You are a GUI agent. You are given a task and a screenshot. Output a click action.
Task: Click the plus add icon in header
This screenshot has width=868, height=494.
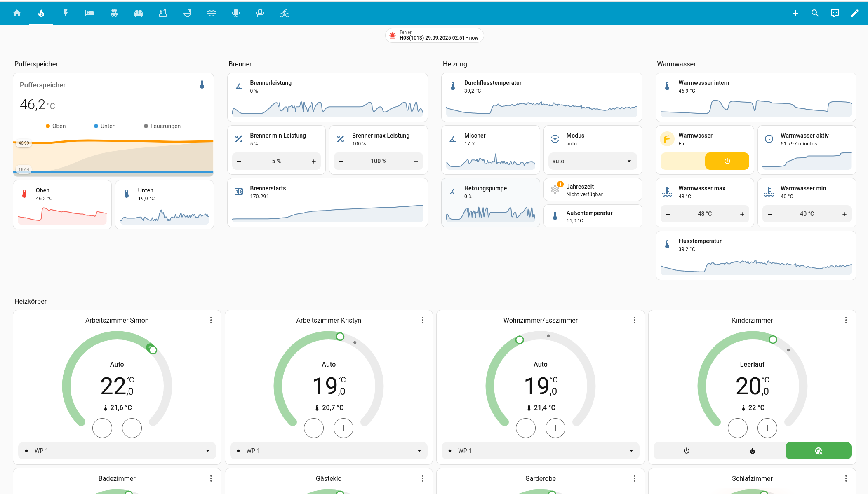(x=795, y=13)
